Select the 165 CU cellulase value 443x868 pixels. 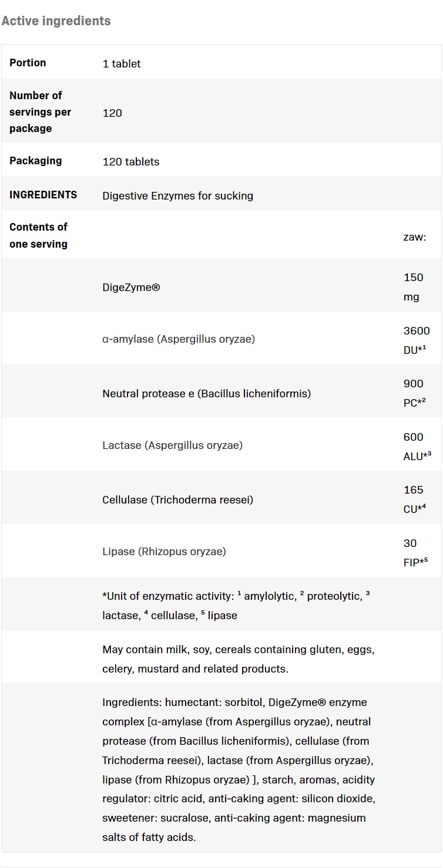[414, 499]
